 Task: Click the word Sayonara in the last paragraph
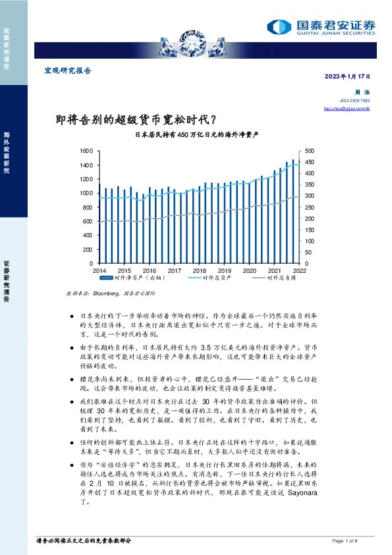pos(302,493)
